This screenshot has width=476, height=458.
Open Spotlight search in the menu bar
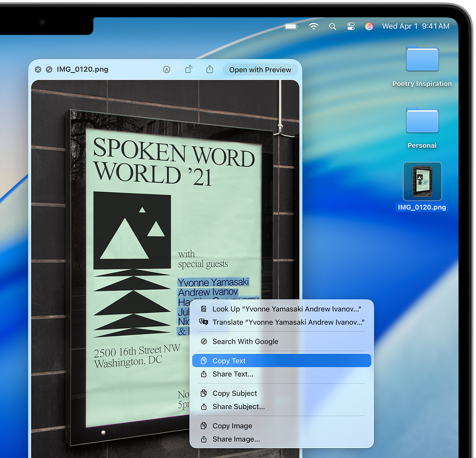coord(333,26)
